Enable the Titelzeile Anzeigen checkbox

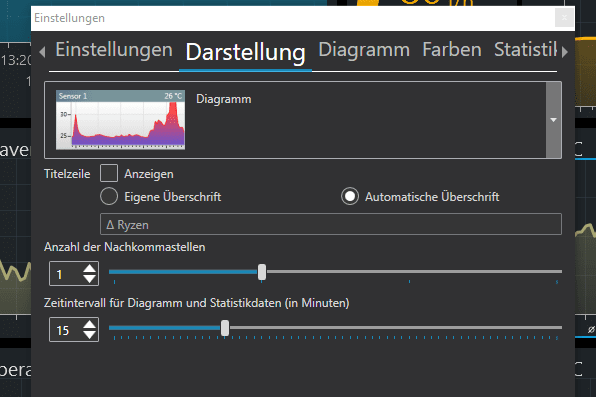pos(109,173)
